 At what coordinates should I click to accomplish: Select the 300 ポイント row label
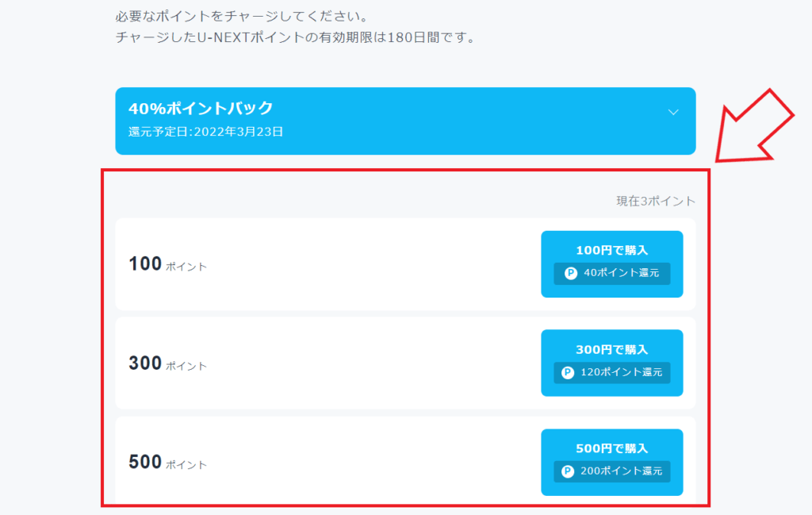tap(168, 363)
